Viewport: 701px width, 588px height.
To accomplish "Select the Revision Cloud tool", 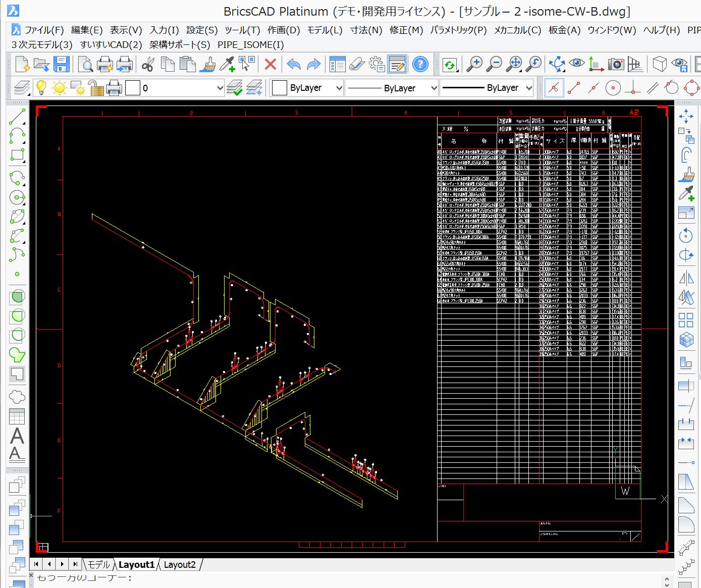I will coord(17,396).
